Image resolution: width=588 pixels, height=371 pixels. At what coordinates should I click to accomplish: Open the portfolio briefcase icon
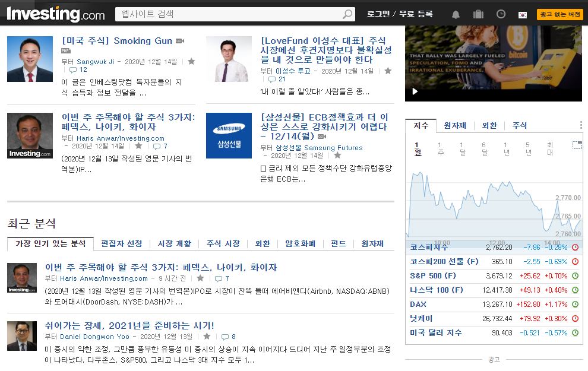tap(478, 13)
